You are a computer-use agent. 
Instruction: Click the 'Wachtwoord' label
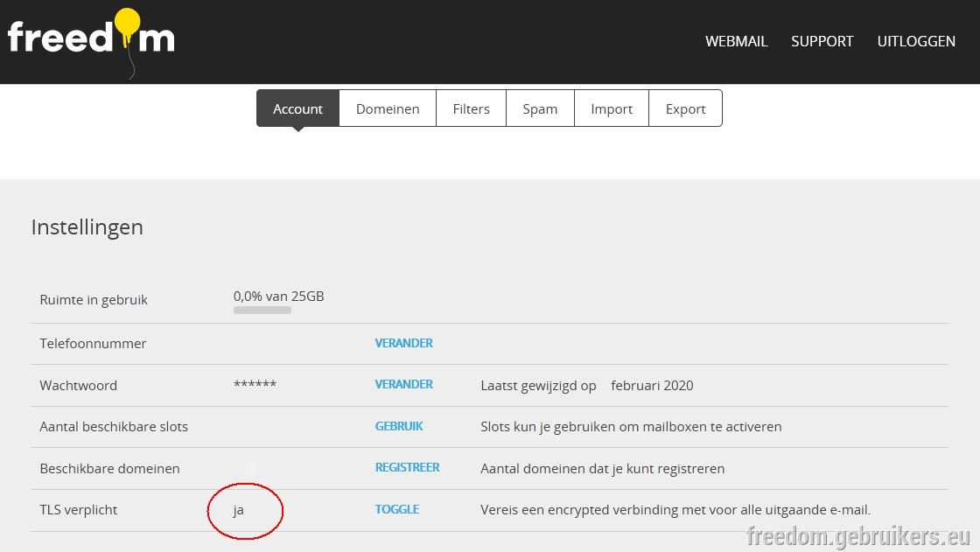(x=78, y=385)
